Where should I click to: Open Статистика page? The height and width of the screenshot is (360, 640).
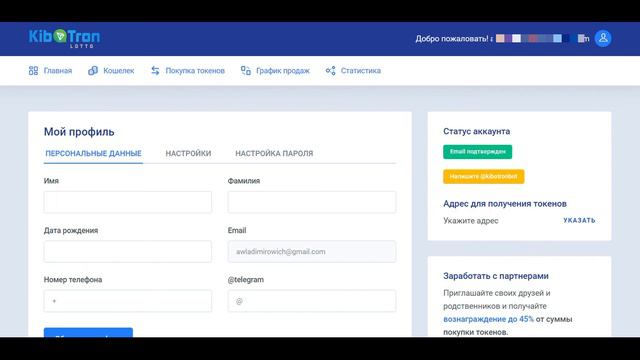tap(361, 71)
